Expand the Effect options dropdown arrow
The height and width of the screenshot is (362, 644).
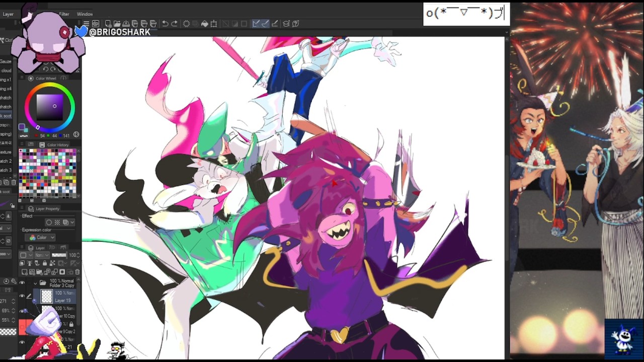(x=72, y=222)
